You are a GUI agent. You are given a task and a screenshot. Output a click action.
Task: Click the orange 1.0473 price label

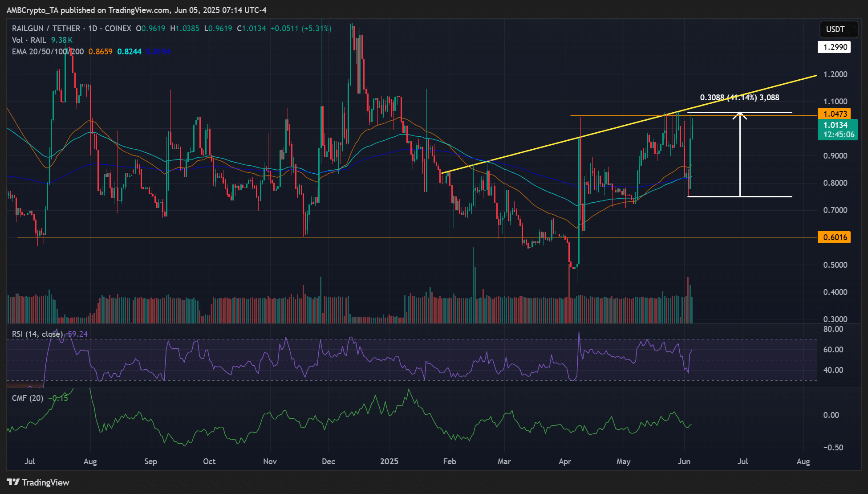click(x=835, y=114)
